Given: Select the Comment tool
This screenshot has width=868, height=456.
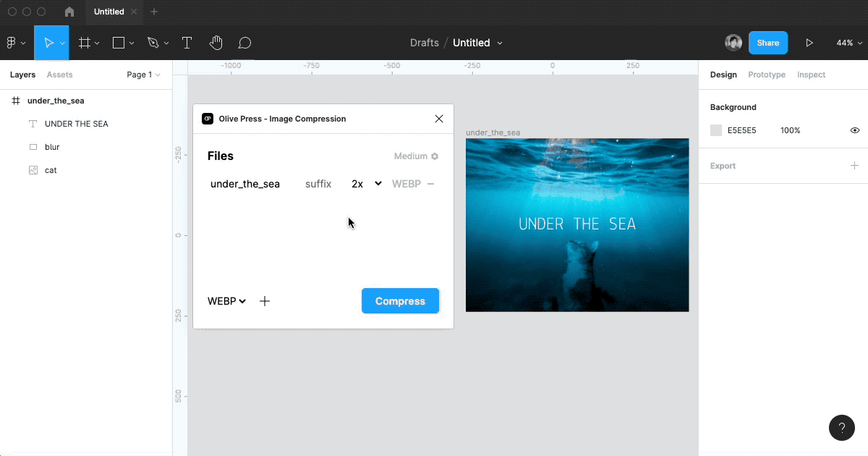Looking at the screenshot, I should click(244, 43).
